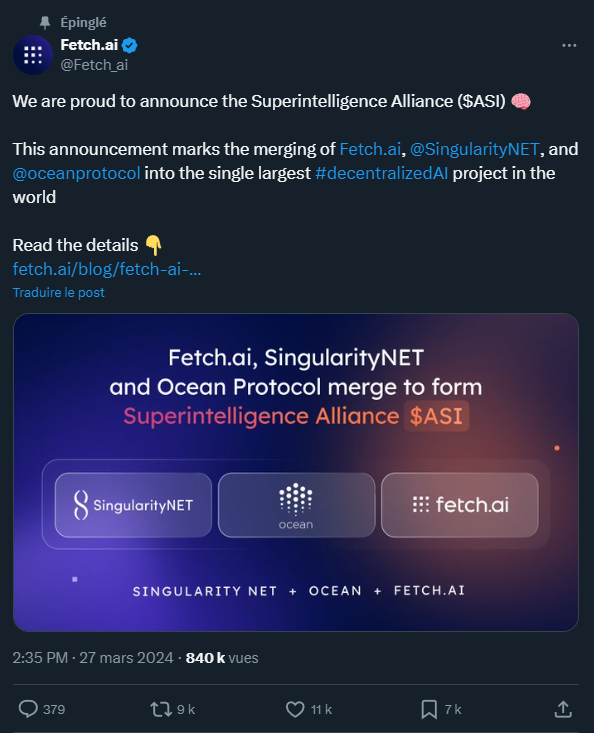Open the Superintelligence Alliance image

pyautogui.click(x=296, y=472)
